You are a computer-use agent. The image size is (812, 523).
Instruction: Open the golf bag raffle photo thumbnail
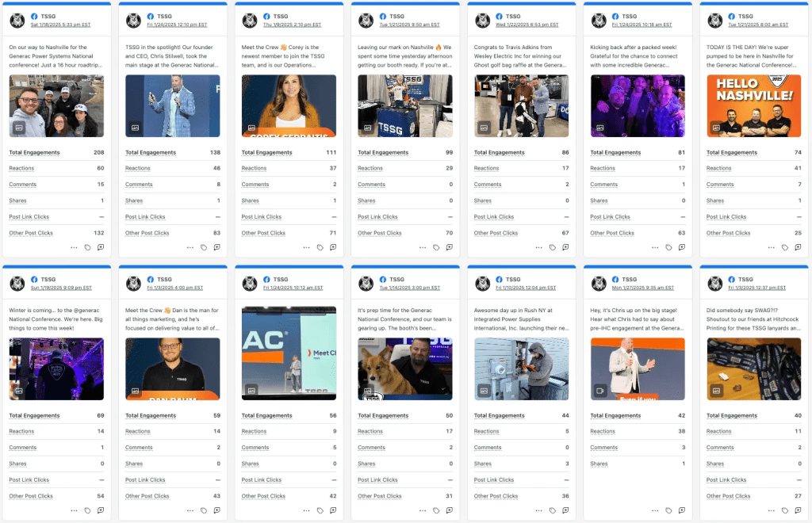tap(521, 105)
